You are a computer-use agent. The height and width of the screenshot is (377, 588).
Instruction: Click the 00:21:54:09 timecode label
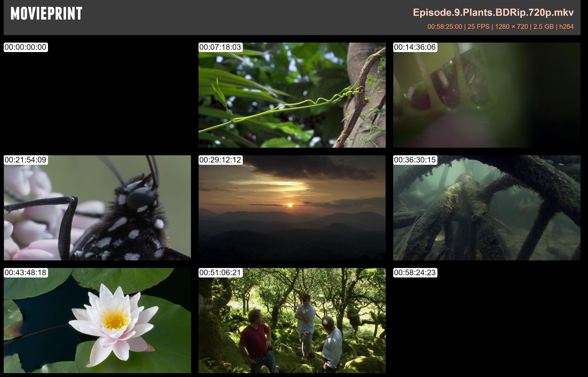click(x=25, y=160)
